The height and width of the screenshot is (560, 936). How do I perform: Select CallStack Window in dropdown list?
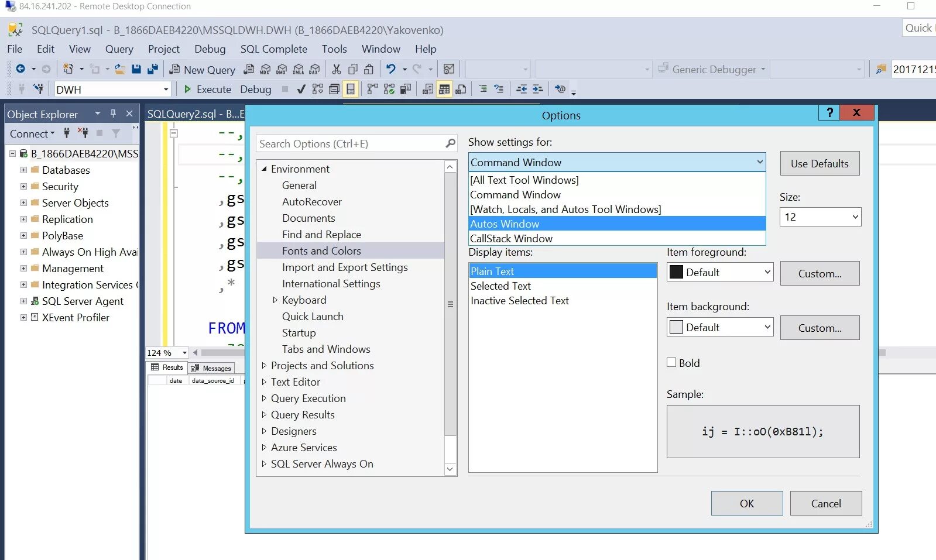617,238
